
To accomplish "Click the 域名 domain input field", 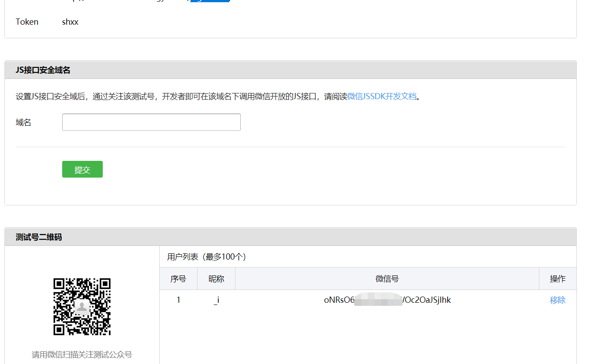I will pyautogui.click(x=151, y=122).
